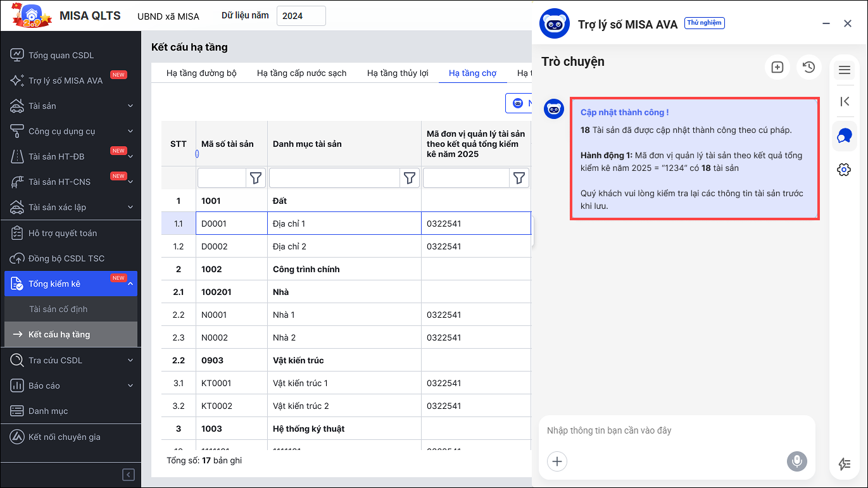
Task: Open chat history clock icon
Action: coord(808,68)
